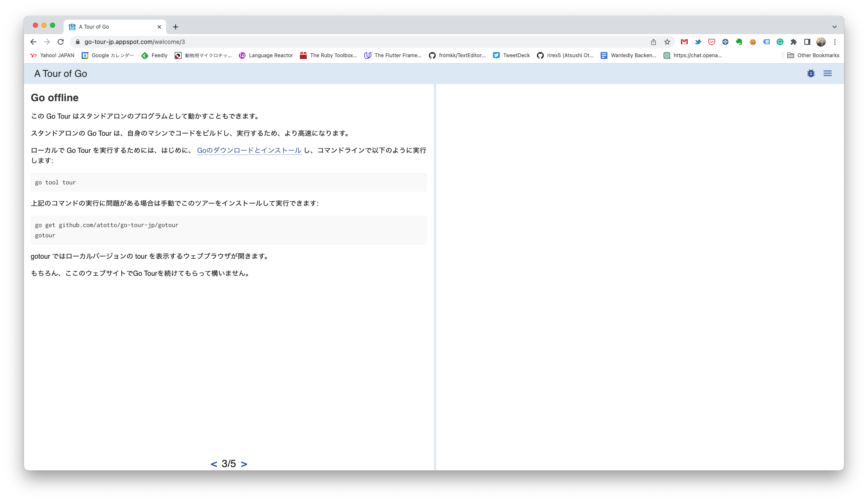The height and width of the screenshot is (502, 868).
Task: Click the share/upload icon in address bar
Action: (x=654, y=42)
